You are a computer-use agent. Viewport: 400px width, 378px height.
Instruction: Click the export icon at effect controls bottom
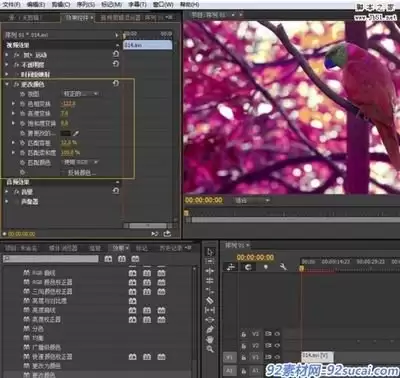tap(167, 234)
